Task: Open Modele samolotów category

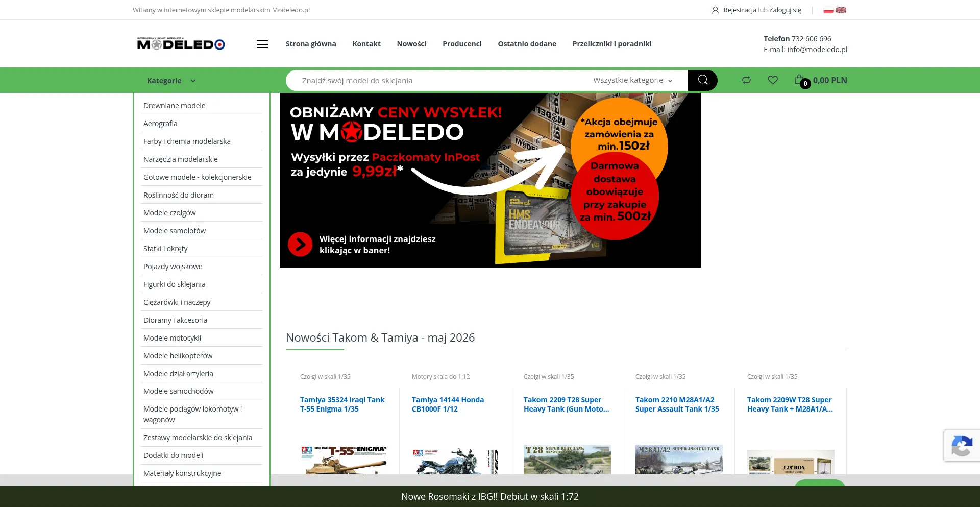Action: point(175,231)
